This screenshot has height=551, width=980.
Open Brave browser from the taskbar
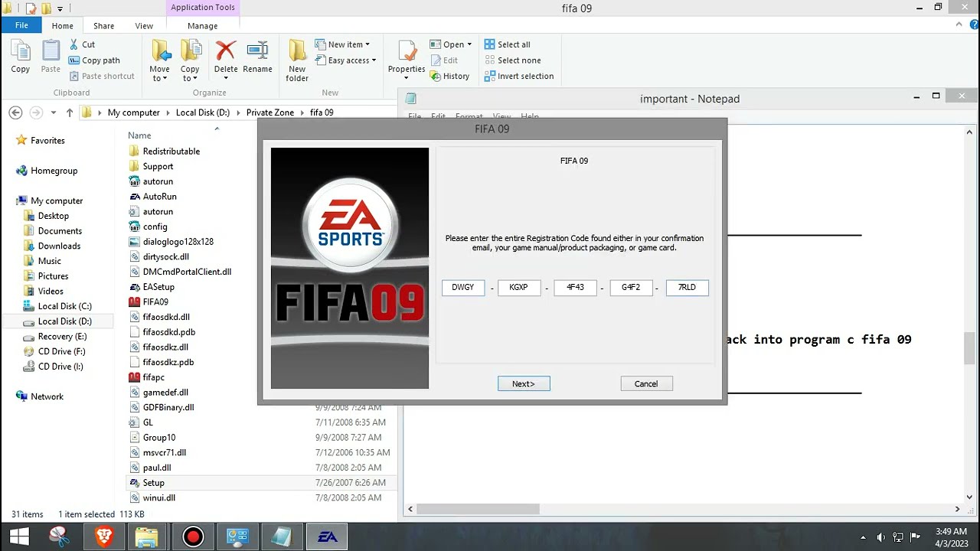tap(104, 536)
